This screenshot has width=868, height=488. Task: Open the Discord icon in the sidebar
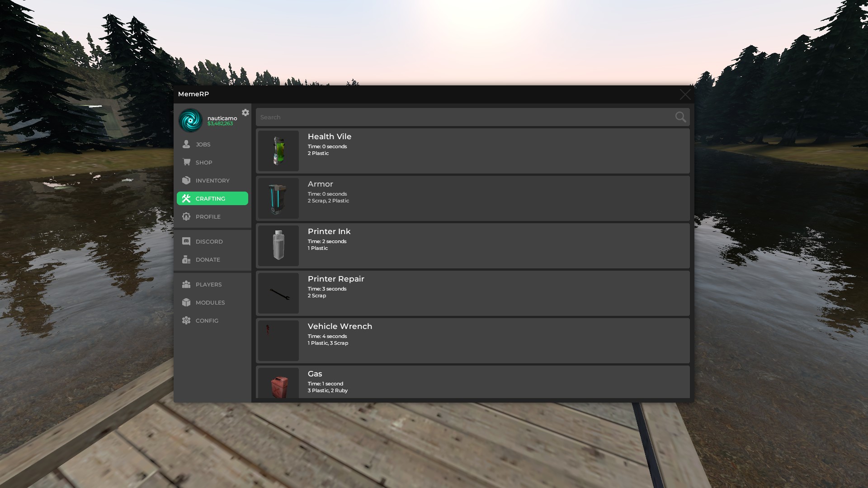(x=186, y=241)
